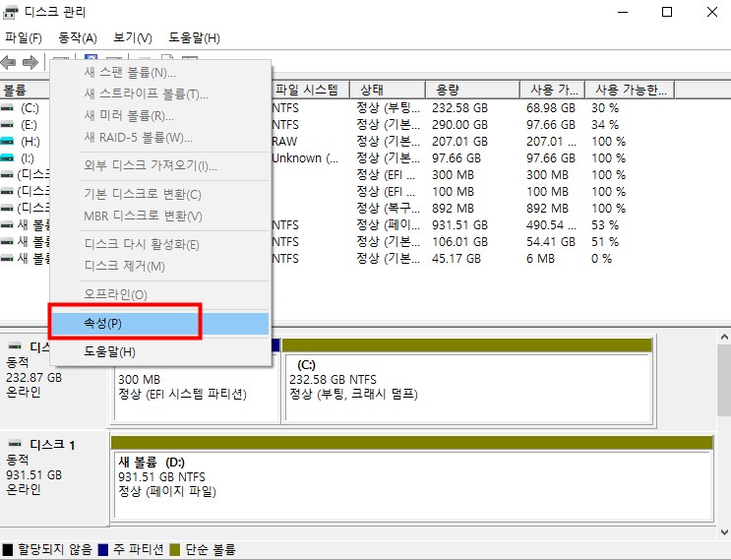
Task: Click the (C:) volume name in the list
Action: coord(30,108)
